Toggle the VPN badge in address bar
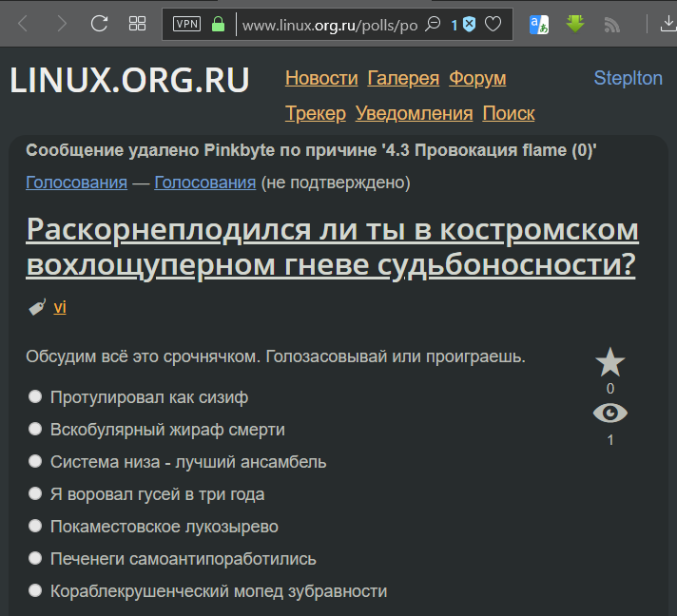The image size is (677, 616). click(x=187, y=24)
